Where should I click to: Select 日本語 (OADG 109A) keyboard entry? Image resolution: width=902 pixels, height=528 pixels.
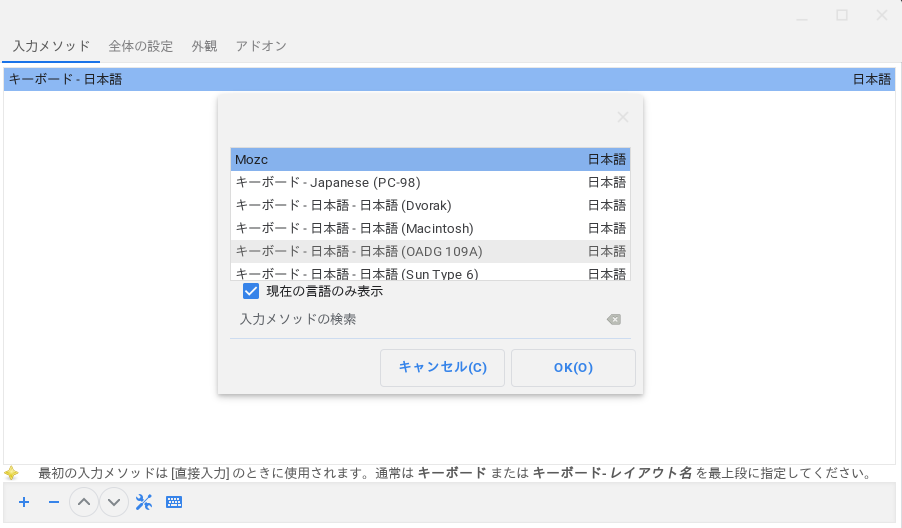click(430, 251)
